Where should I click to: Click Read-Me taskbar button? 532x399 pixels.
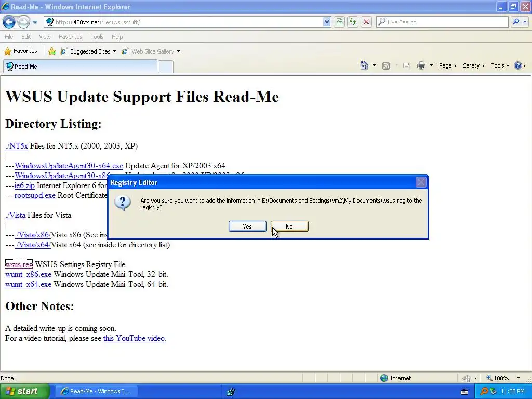point(96,391)
